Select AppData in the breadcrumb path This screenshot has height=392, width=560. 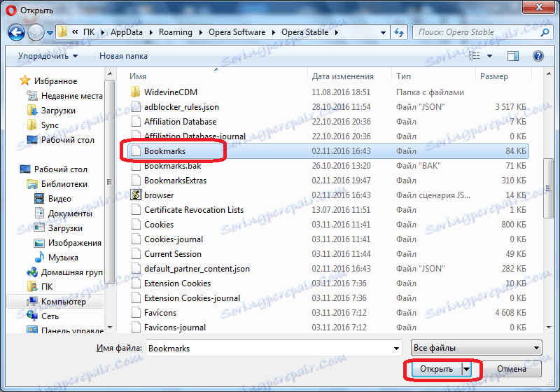click(x=127, y=32)
